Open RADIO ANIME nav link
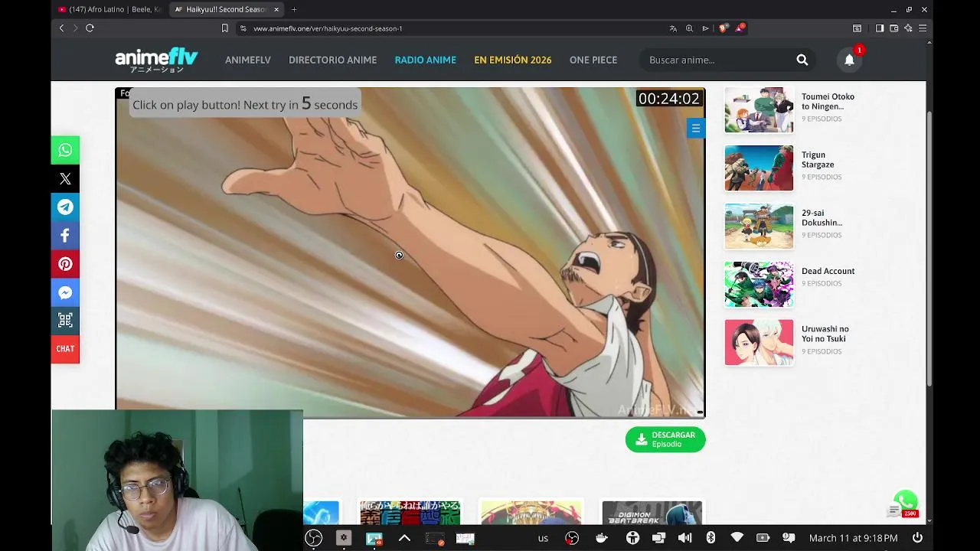 pyautogui.click(x=425, y=60)
